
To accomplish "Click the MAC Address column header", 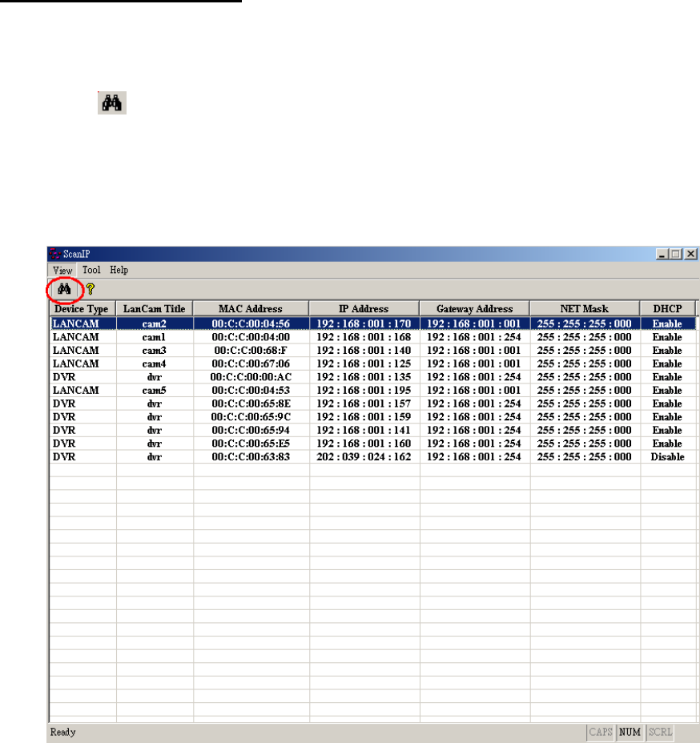I will 251,308.
